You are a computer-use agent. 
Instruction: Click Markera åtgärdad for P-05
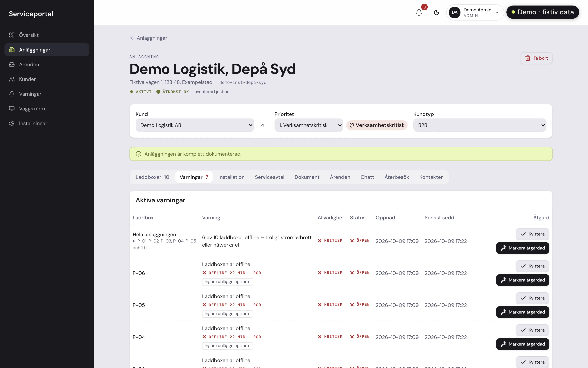pyautogui.click(x=523, y=312)
